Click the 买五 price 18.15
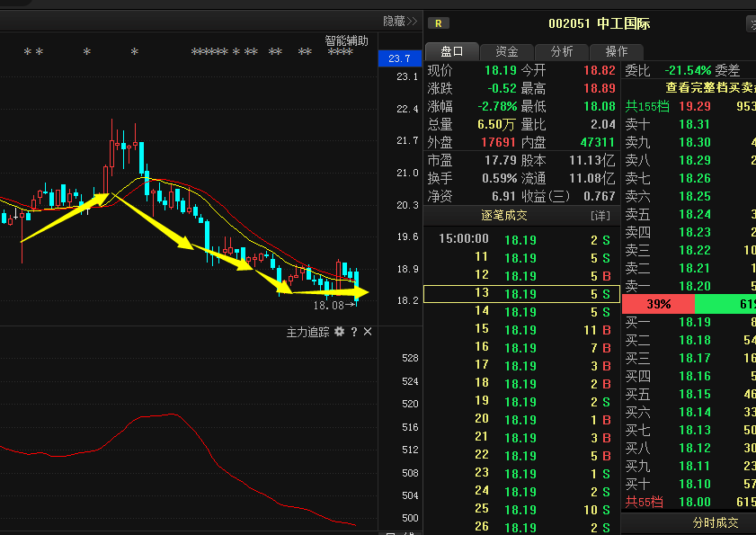 (x=694, y=394)
